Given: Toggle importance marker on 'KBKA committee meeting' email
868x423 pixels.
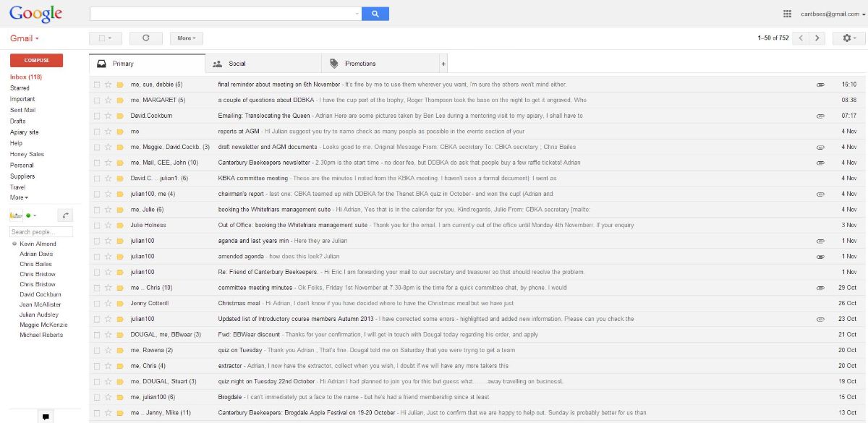Looking at the screenshot, I should click(x=120, y=178).
